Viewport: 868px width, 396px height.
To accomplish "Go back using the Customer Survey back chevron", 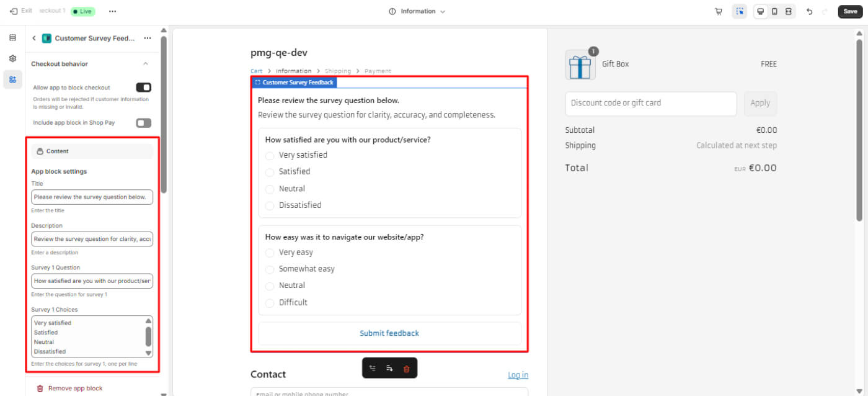I will point(34,38).
